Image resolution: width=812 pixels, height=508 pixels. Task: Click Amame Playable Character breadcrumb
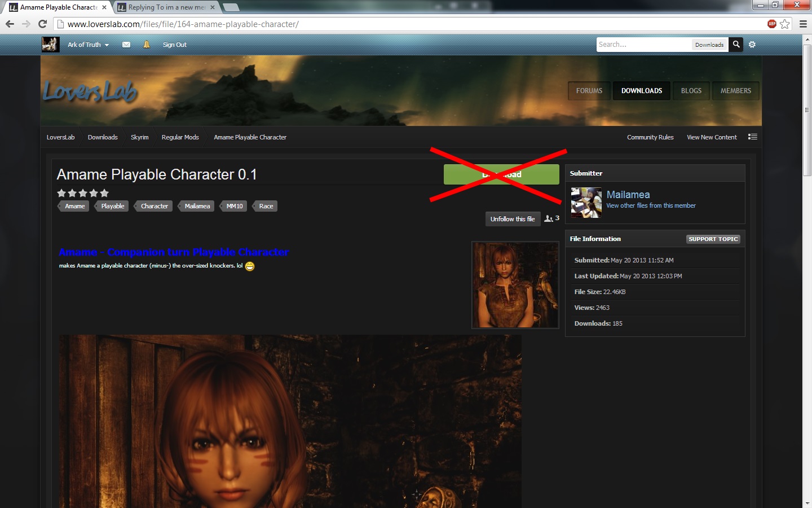point(250,137)
